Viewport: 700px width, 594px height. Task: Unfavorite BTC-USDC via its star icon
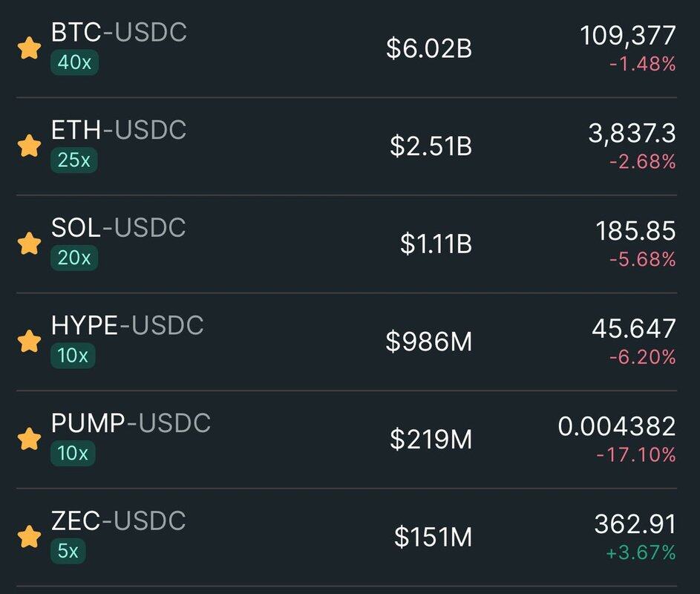pos(29,49)
